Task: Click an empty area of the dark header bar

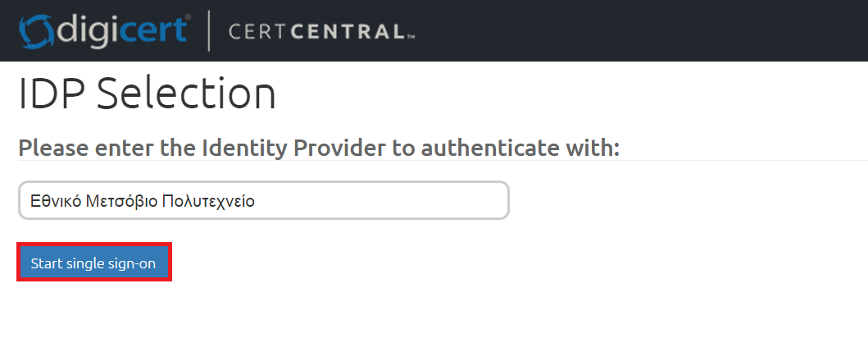Action: [637, 30]
